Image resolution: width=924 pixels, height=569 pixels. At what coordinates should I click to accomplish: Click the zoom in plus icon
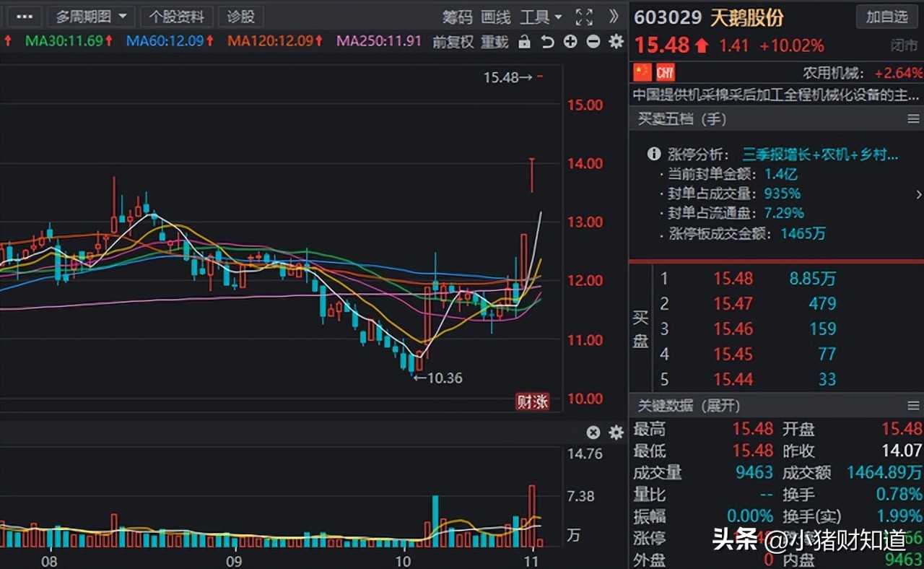click(570, 42)
